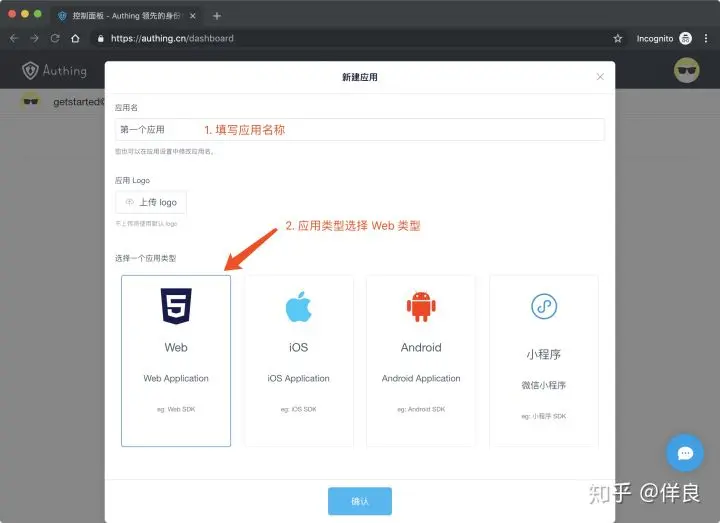The image size is (720, 523).
Task: Go to browser home page
Action: tap(75, 38)
